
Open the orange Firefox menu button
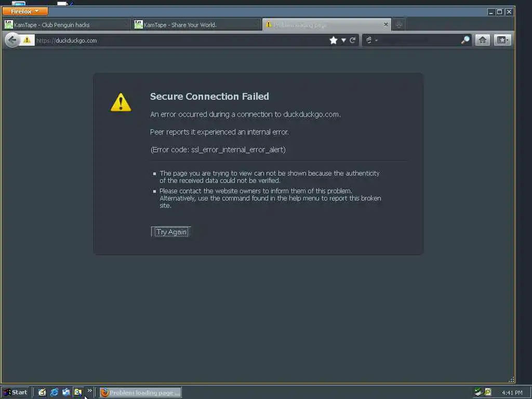tap(25, 11)
